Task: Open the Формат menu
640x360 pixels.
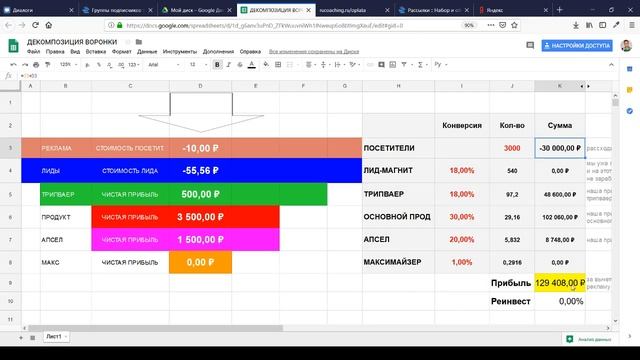Action: [x=122, y=51]
